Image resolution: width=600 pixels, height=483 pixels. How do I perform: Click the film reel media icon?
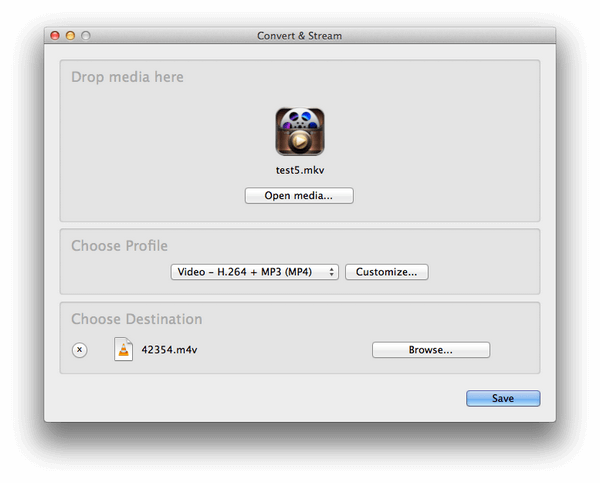tap(299, 132)
